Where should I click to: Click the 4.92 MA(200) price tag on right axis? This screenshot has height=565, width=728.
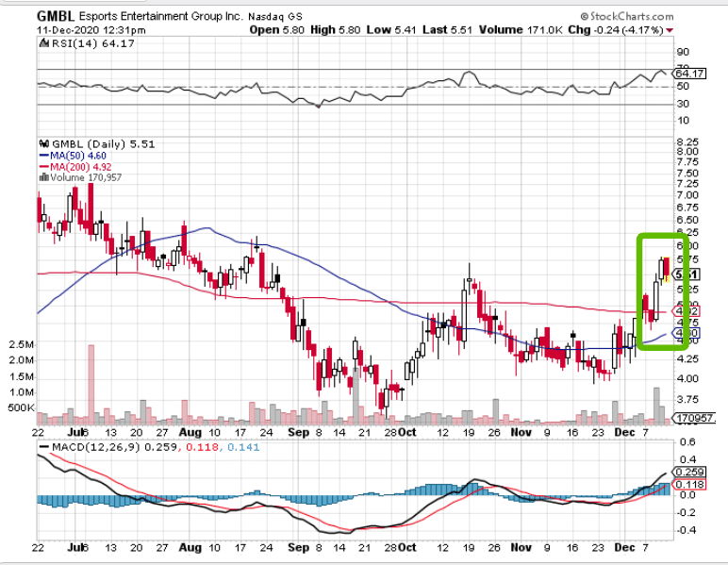(687, 311)
